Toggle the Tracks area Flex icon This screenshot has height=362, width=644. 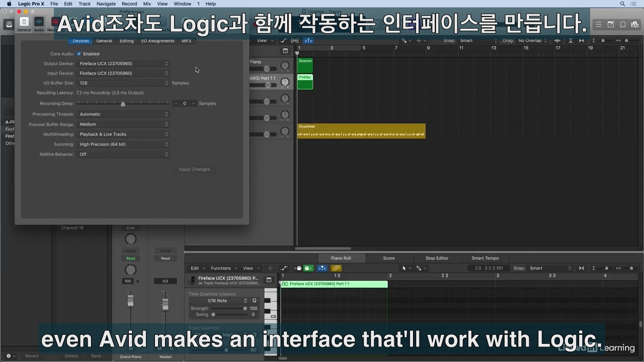pos(295,41)
